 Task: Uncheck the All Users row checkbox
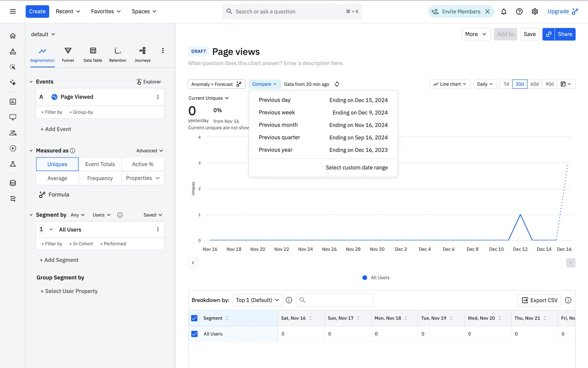click(194, 334)
